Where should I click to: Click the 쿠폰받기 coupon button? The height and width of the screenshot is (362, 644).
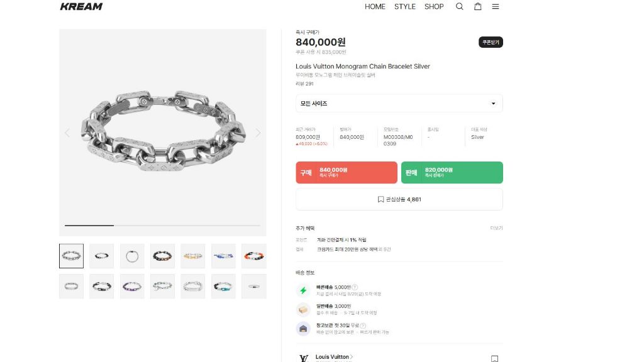pos(491,42)
